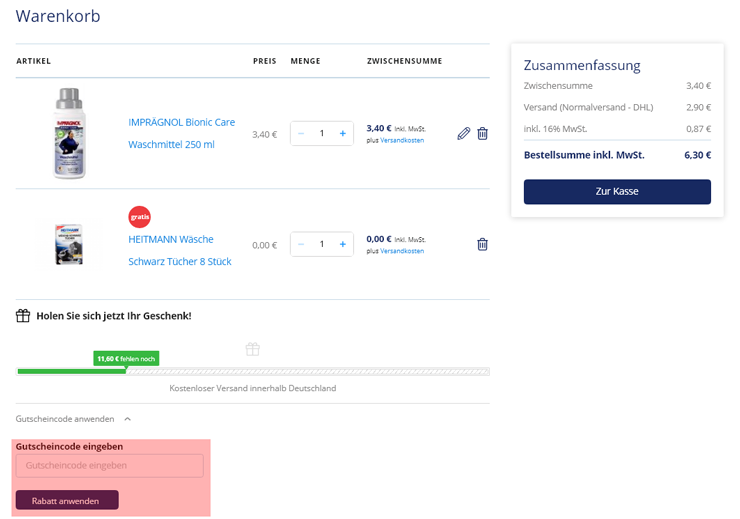
Task: Click the HEITMANN package product thumbnail
Action: [69, 244]
